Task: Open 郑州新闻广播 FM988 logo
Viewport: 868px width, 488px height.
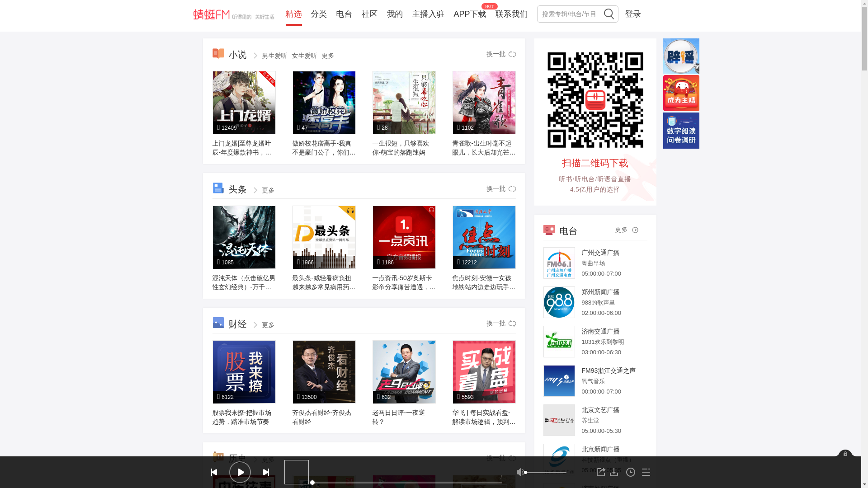Action: tap(559, 302)
